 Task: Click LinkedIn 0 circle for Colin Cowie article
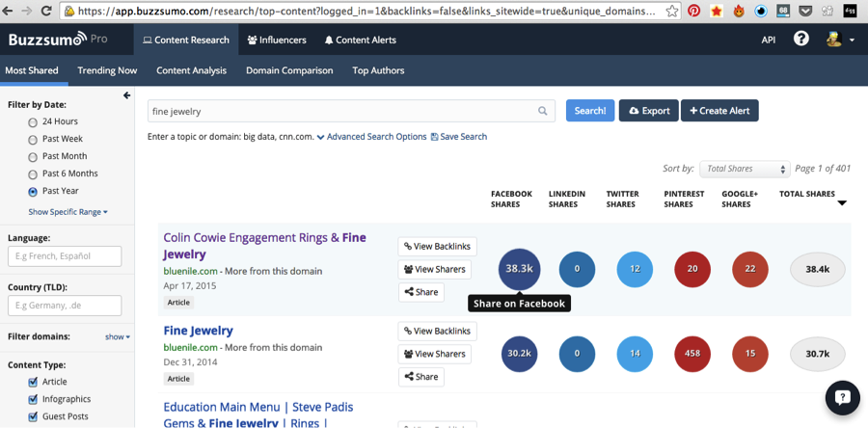577,269
